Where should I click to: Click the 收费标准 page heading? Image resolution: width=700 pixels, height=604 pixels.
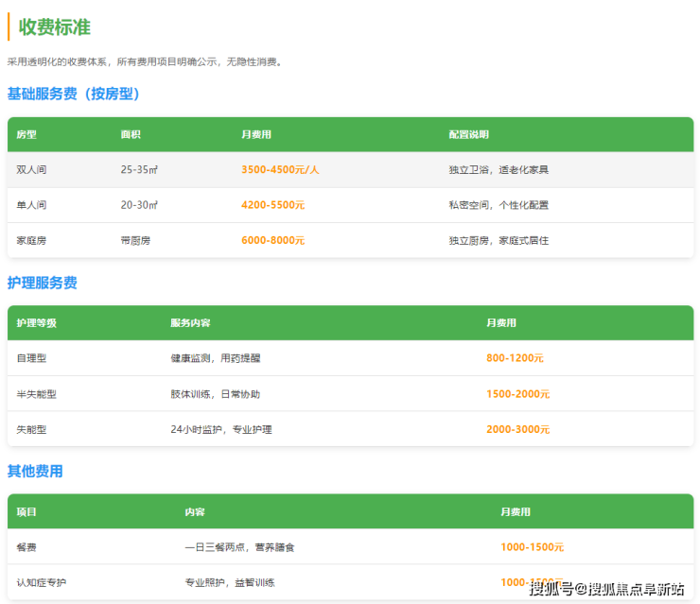point(55,27)
